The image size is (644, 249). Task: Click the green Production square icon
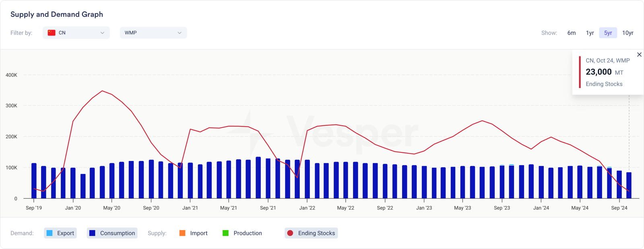pos(225,233)
